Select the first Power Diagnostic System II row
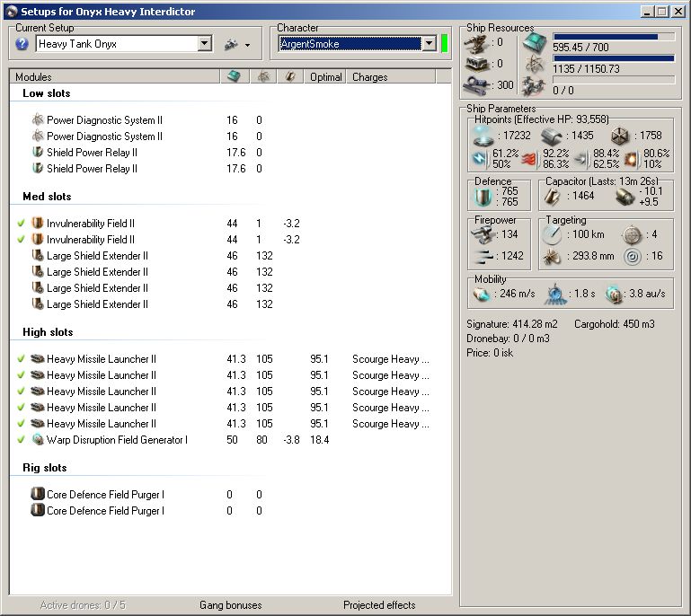This screenshot has width=691, height=616. 230,120
